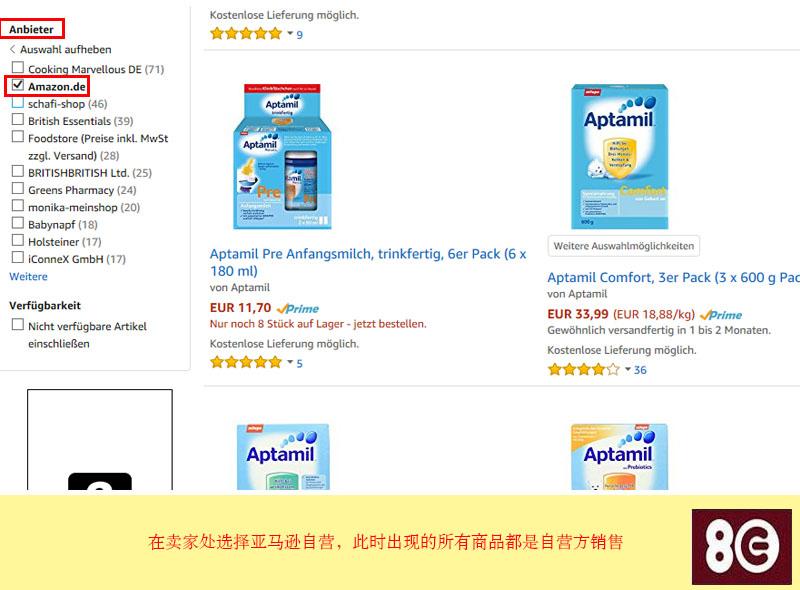Tick the British Essentials checkbox
The height and width of the screenshot is (590, 800).
tap(18, 119)
